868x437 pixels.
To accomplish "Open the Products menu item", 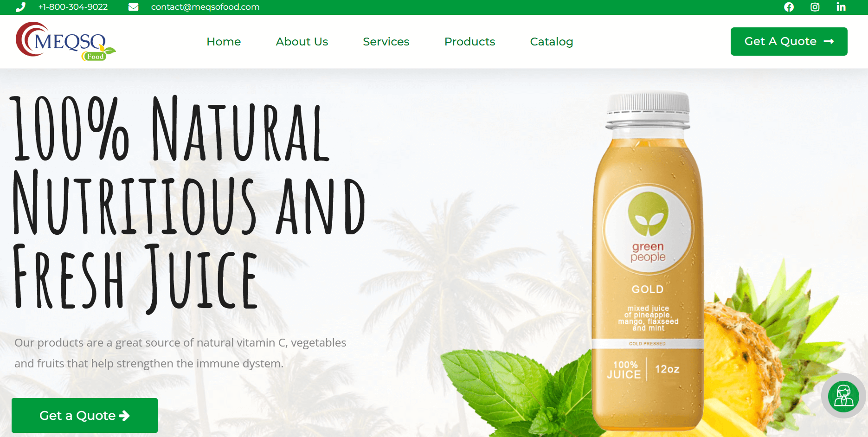I will [x=469, y=42].
